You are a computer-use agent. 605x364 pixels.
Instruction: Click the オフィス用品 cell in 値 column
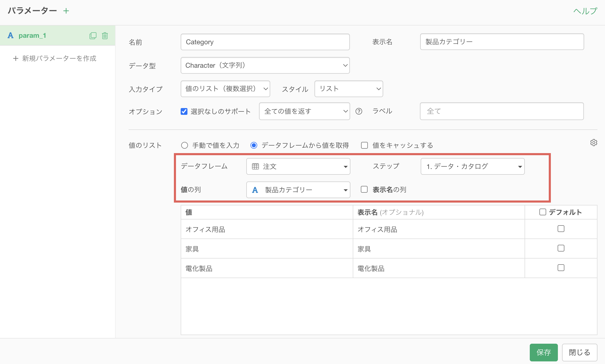(x=267, y=229)
